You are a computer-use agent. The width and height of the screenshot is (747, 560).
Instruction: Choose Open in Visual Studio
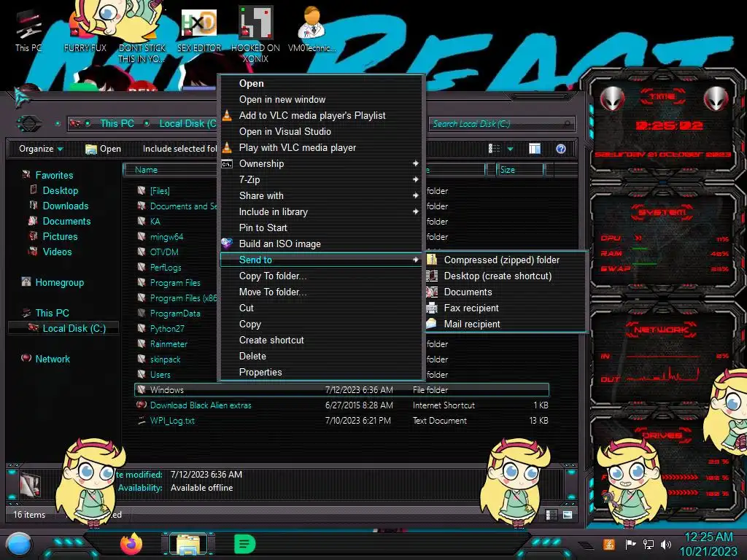pyautogui.click(x=285, y=131)
